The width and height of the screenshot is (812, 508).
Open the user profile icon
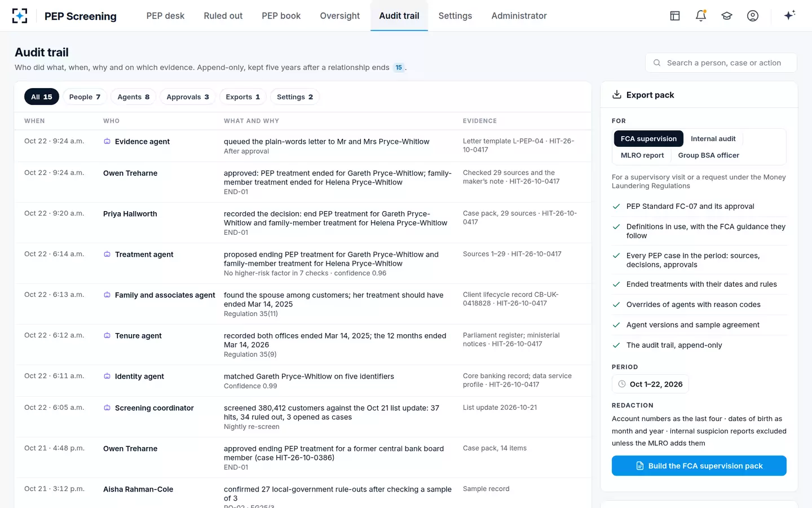coord(753,16)
